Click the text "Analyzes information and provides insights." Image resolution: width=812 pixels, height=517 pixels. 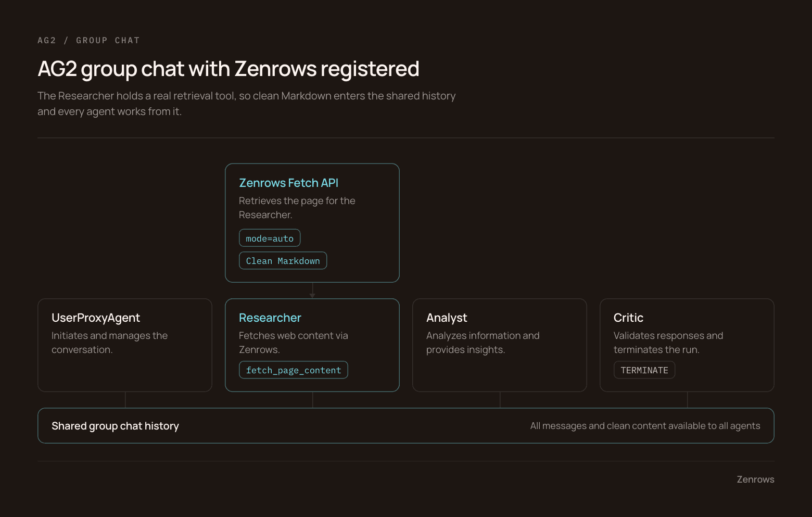pos(483,343)
